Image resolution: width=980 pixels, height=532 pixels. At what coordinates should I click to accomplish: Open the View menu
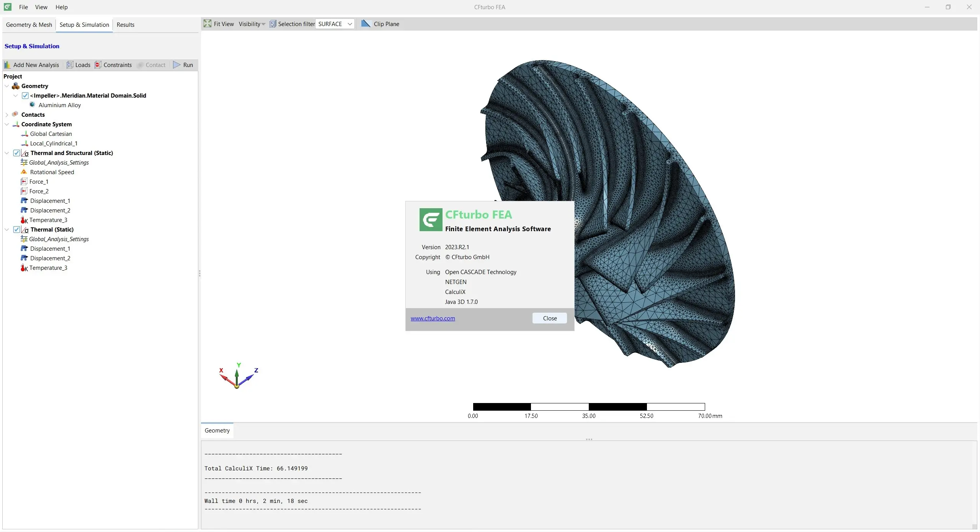click(x=41, y=7)
